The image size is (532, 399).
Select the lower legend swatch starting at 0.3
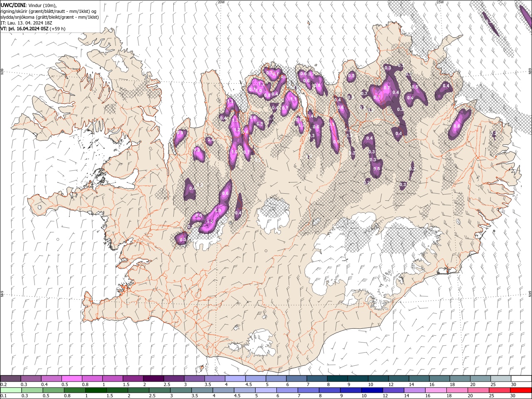32,390
